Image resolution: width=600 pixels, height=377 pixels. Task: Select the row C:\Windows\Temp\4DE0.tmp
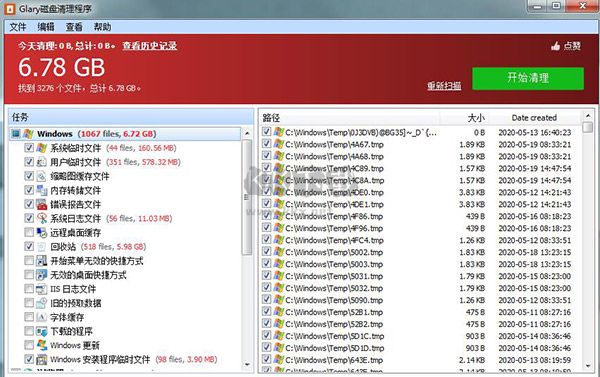[x=420, y=193]
